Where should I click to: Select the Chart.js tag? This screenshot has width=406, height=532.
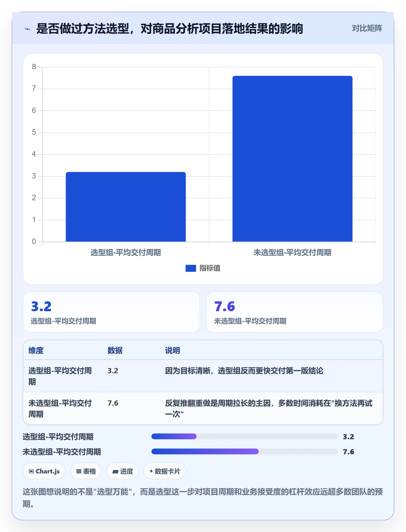click(x=44, y=471)
